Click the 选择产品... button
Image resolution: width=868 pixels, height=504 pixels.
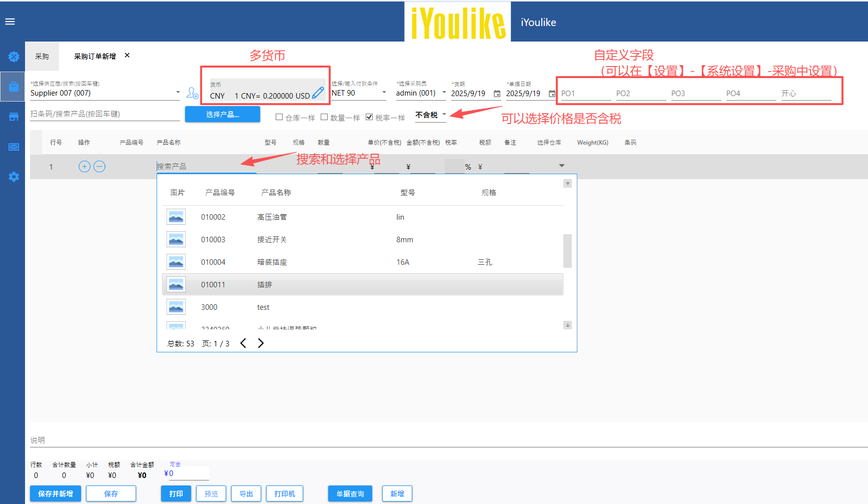click(223, 115)
